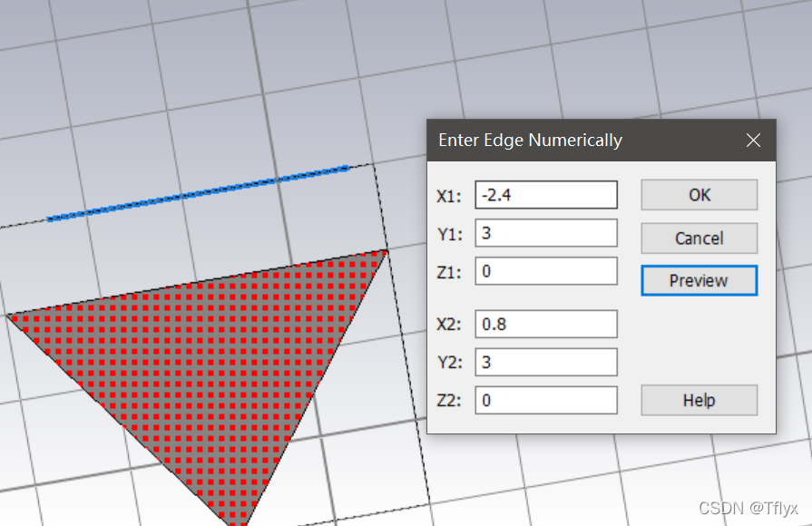Click the Preview button

point(699,280)
